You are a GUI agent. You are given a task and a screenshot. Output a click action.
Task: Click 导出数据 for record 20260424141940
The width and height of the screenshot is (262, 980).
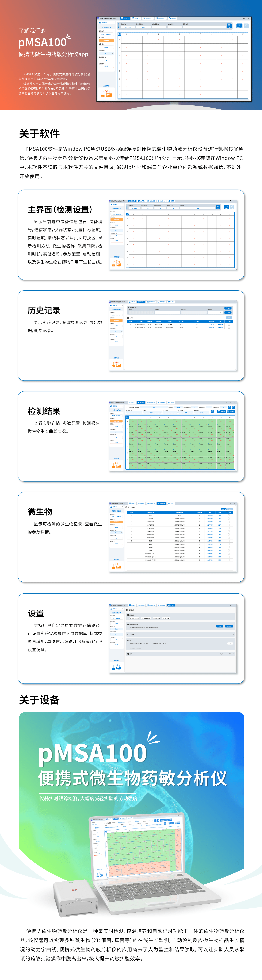(220, 325)
